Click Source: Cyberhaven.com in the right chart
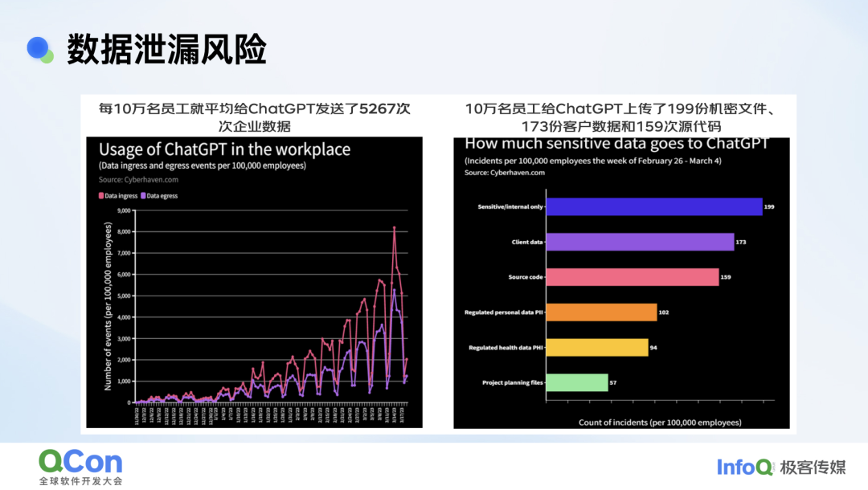Screen dimensions: 868x490 [x=504, y=173]
